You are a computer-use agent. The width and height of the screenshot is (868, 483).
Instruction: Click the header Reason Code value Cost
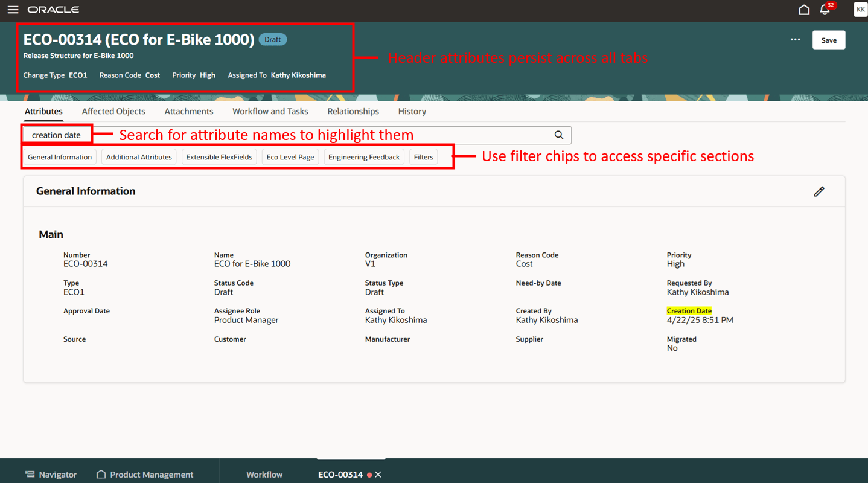153,75
